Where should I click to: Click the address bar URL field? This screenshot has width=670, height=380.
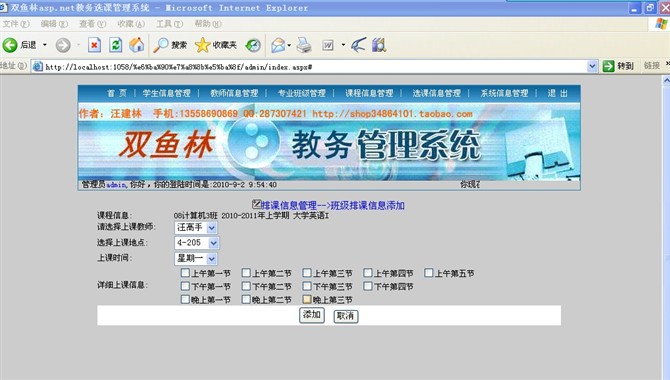(314, 67)
